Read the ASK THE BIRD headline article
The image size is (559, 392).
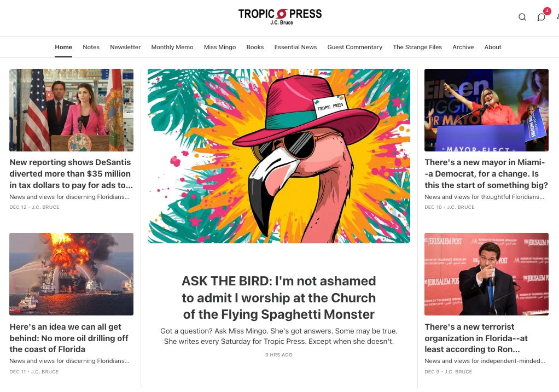[279, 297]
